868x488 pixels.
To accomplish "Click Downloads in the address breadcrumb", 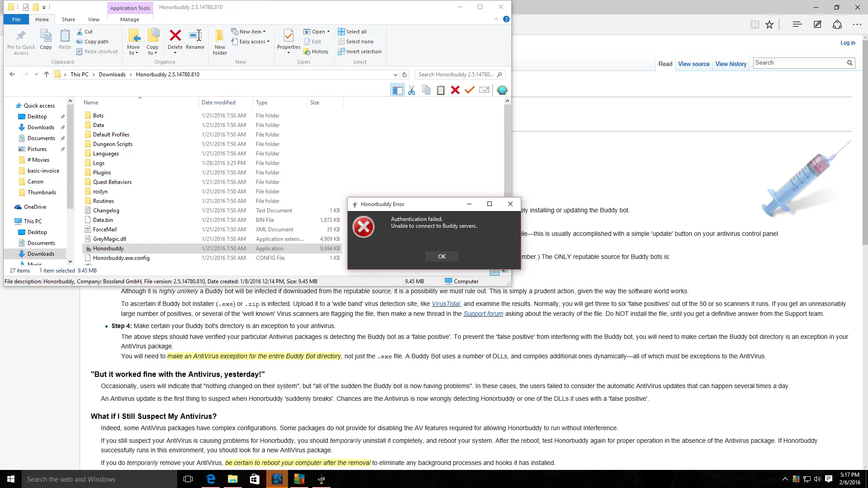I will click(112, 75).
